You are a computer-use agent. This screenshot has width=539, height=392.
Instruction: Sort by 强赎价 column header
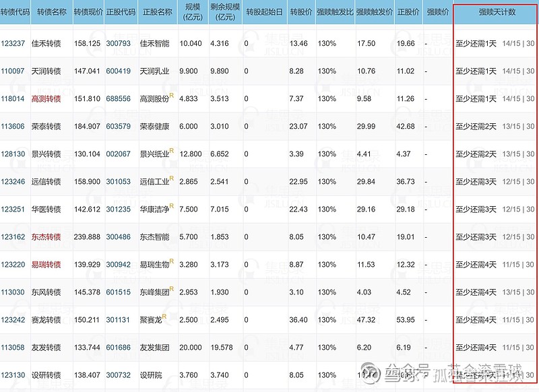point(437,12)
